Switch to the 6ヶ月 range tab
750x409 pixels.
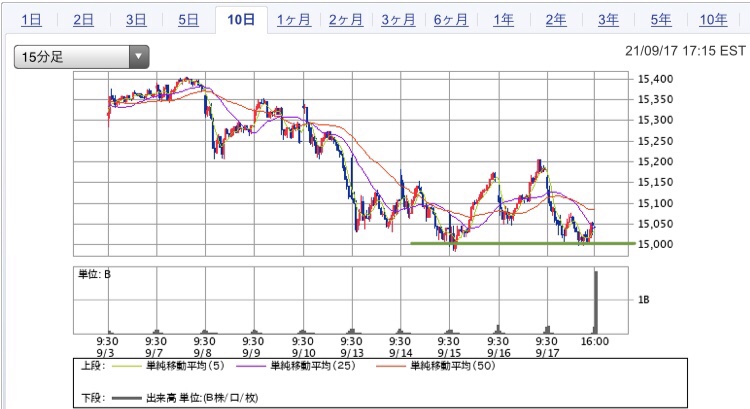click(x=451, y=20)
